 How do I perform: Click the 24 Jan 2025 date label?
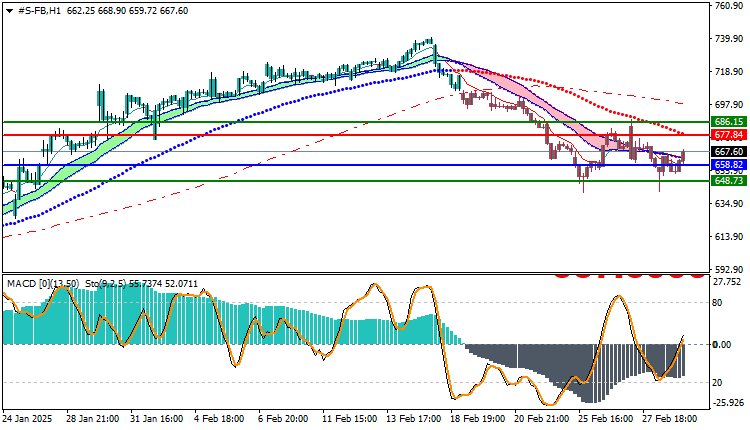click(27, 419)
